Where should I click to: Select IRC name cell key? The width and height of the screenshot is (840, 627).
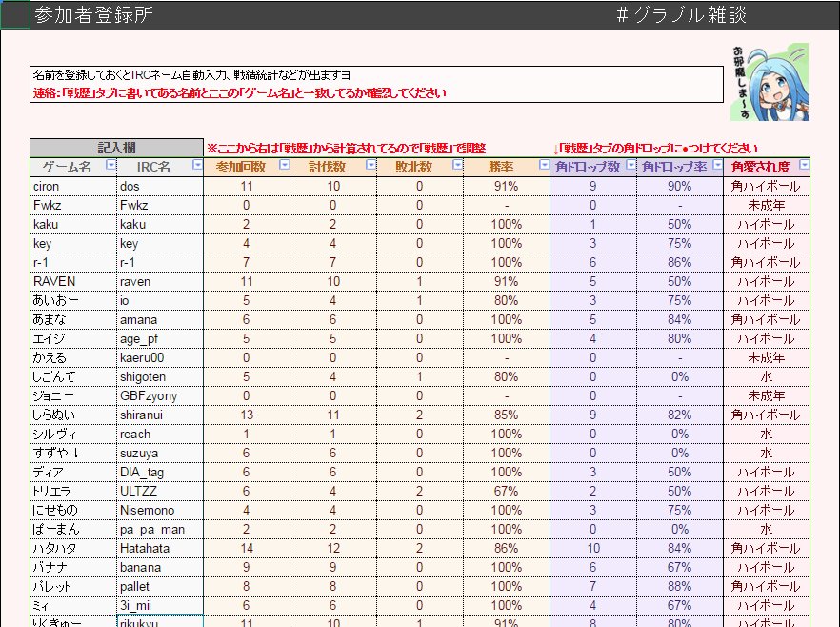pyautogui.click(x=160, y=243)
